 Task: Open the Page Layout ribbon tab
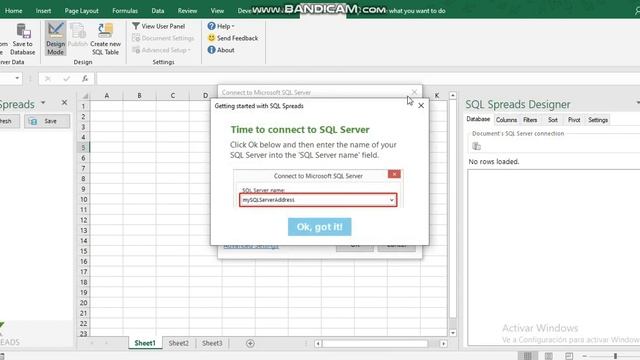pyautogui.click(x=82, y=11)
